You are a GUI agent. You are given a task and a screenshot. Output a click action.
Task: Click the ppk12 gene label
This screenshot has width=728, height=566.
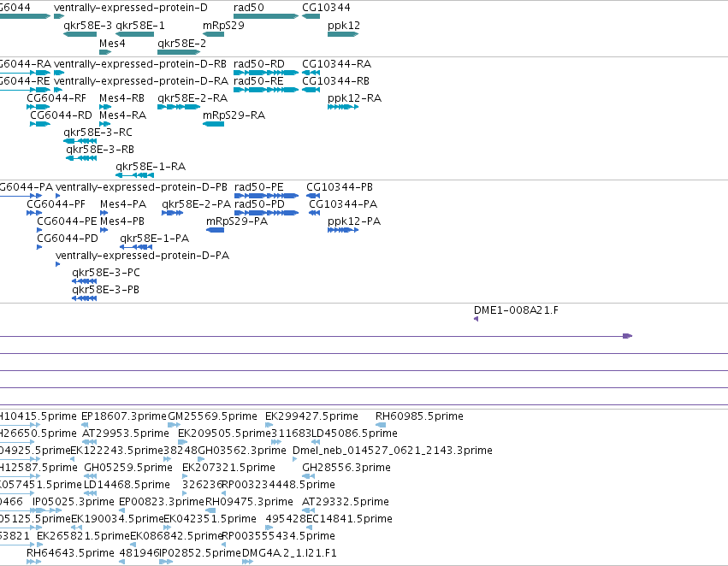pyautogui.click(x=344, y=26)
